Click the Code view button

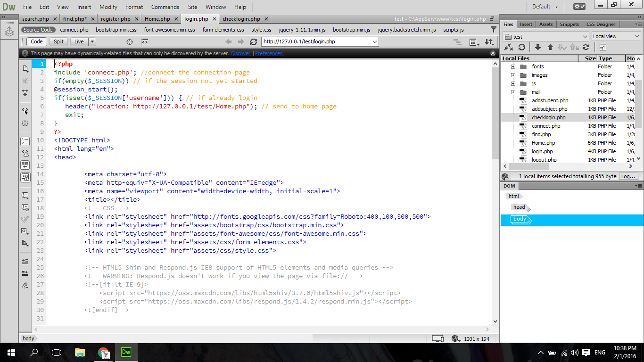pyautogui.click(x=37, y=41)
